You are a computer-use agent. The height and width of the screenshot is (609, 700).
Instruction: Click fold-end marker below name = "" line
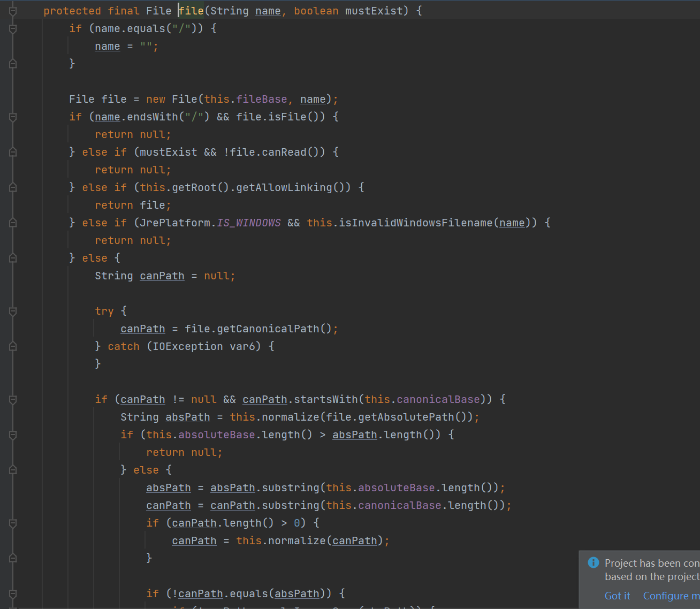pos(13,64)
